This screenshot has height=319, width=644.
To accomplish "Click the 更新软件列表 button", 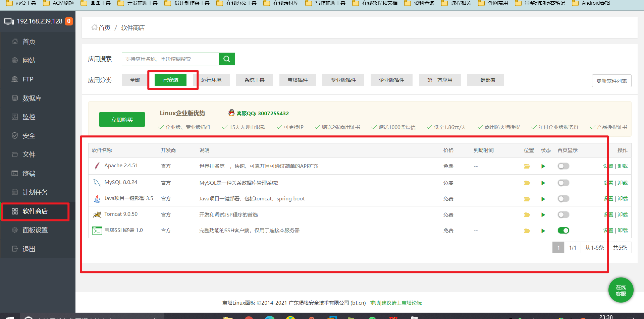I will [611, 81].
